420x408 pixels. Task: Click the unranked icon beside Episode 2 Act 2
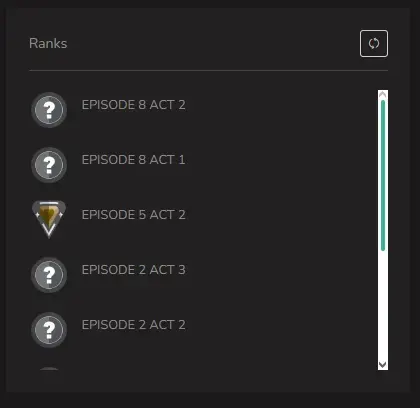[49, 330]
